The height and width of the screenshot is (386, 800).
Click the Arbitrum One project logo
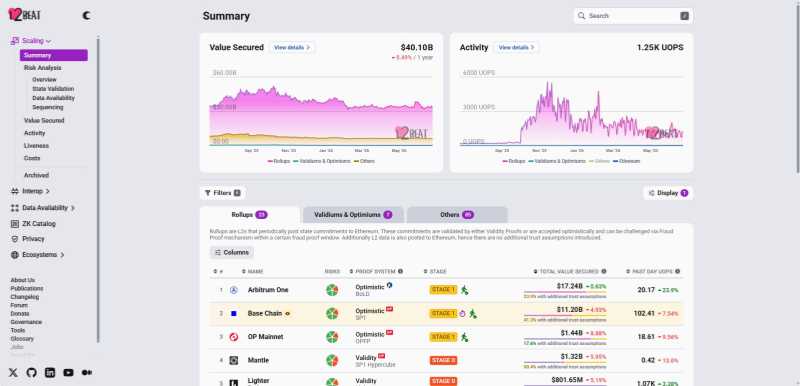[x=234, y=290]
